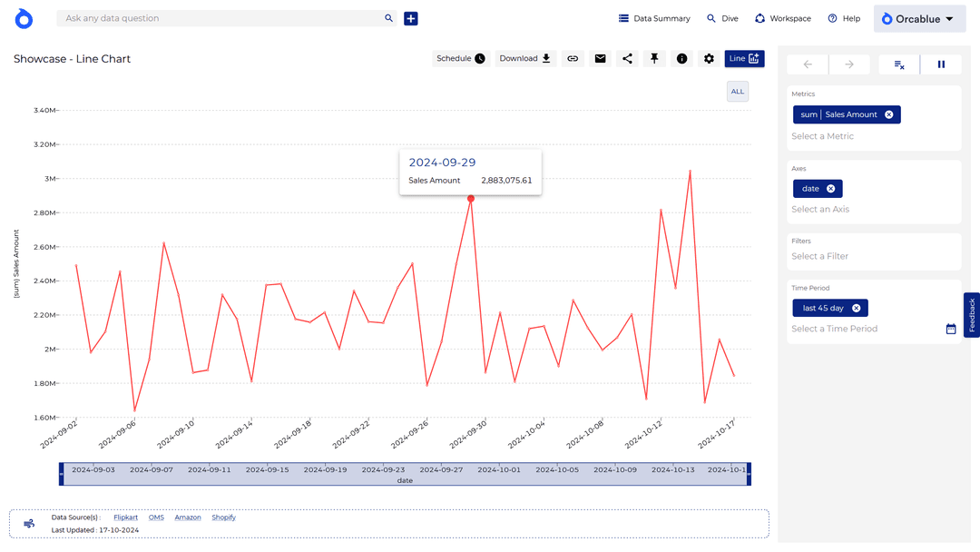Open the chart info icon
980x552 pixels.
point(682,59)
